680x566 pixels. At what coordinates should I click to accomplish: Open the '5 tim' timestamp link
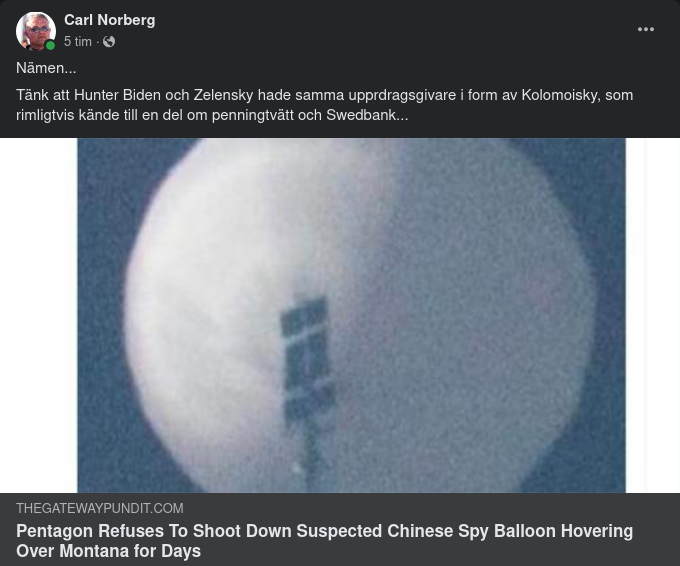pos(78,42)
